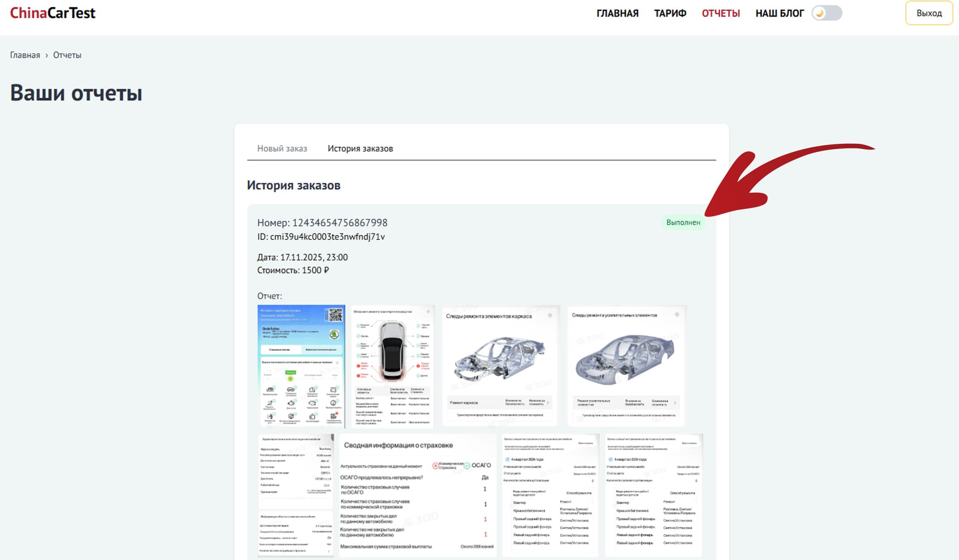The width and height of the screenshot is (959, 560).
Task: Click the Отчеты breadcrumb item
Action: pos(67,55)
